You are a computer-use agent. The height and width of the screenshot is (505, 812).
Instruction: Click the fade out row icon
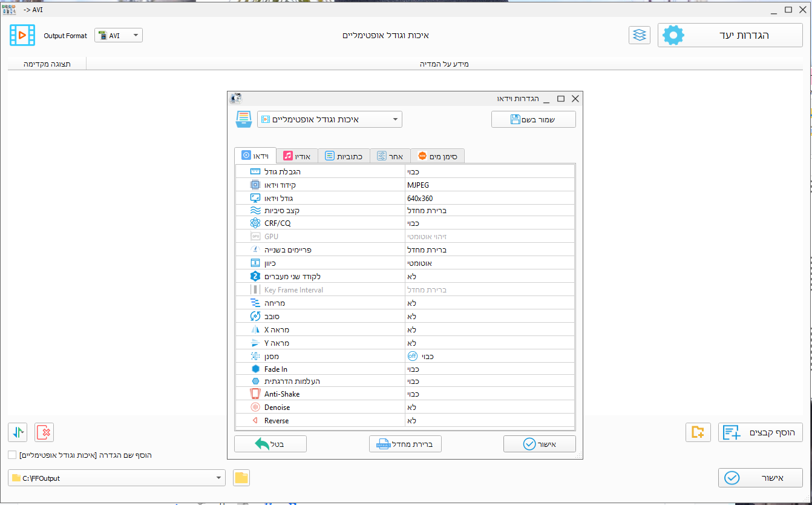click(x=255, y=381)
